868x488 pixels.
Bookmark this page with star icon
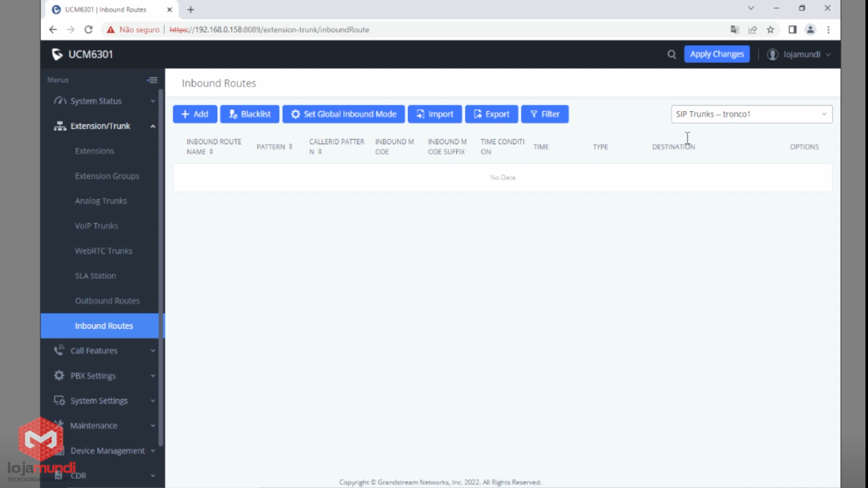[770, 30]
